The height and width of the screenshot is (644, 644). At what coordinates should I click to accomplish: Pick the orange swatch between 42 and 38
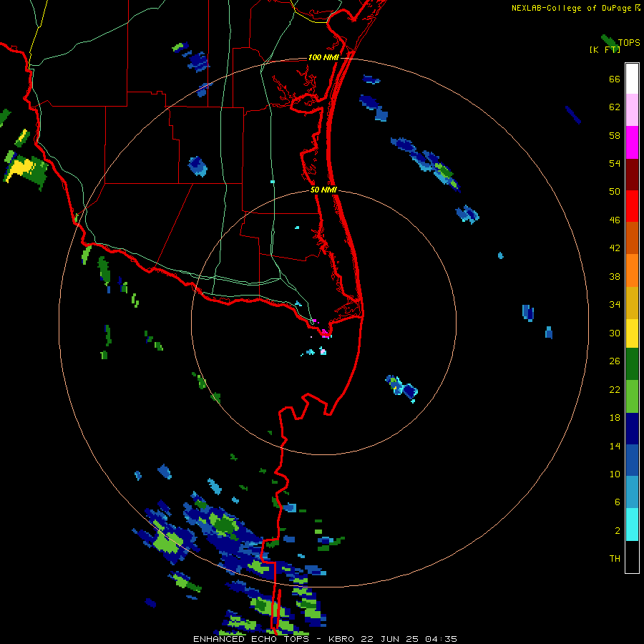pos(632,270)
